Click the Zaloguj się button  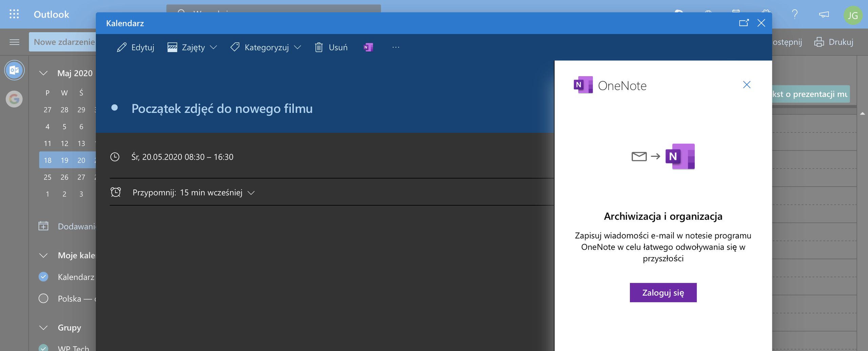click(x=663, y=292)
